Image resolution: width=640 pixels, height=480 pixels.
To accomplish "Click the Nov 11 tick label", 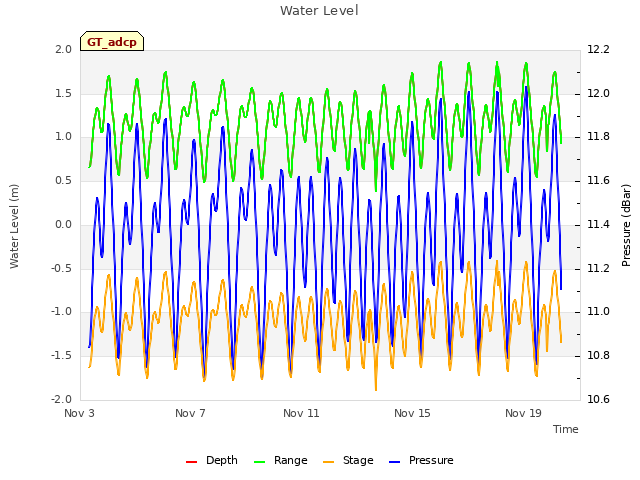I will pyautogui.click(x=301, y=413).
